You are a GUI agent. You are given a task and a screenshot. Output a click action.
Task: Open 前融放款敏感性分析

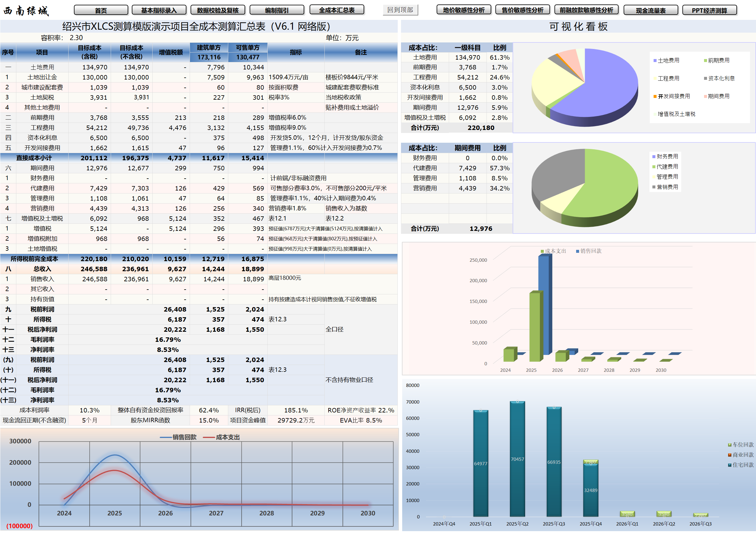click(586, 10)
